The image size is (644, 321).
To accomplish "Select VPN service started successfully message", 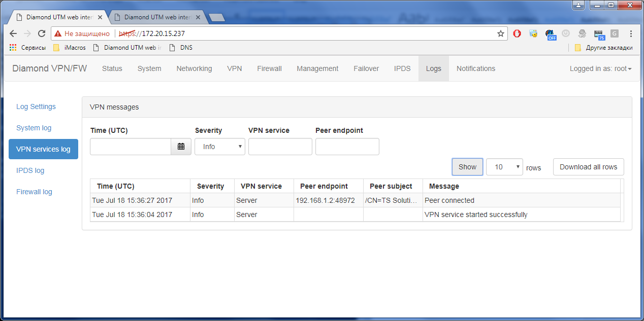I will click(522, 215).
